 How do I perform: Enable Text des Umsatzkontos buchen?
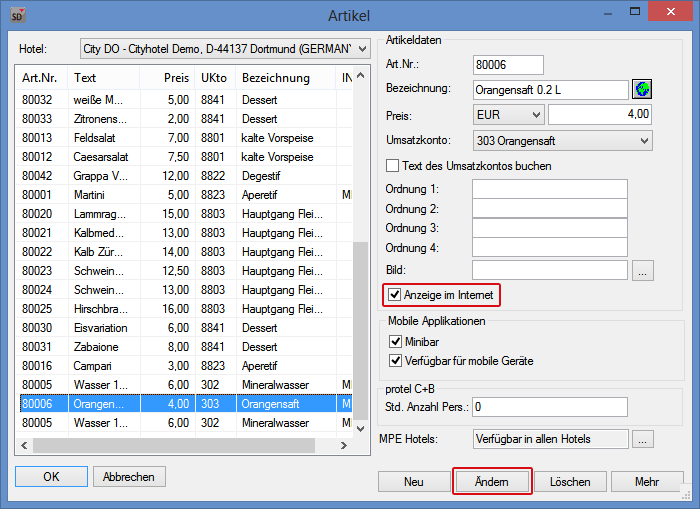click(393, 165)
